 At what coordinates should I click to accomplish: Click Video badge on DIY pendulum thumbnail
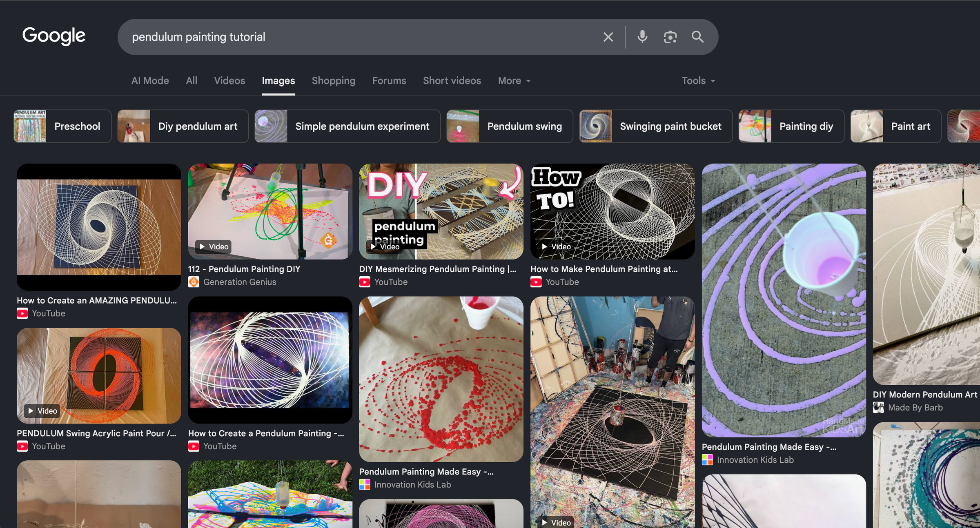click(384, 246)
